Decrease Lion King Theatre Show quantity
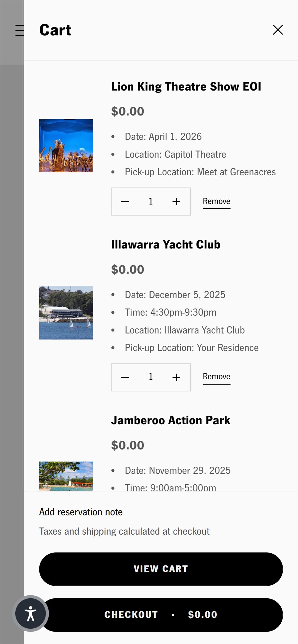The image size is (298, 644). click(x=125, y=202)
